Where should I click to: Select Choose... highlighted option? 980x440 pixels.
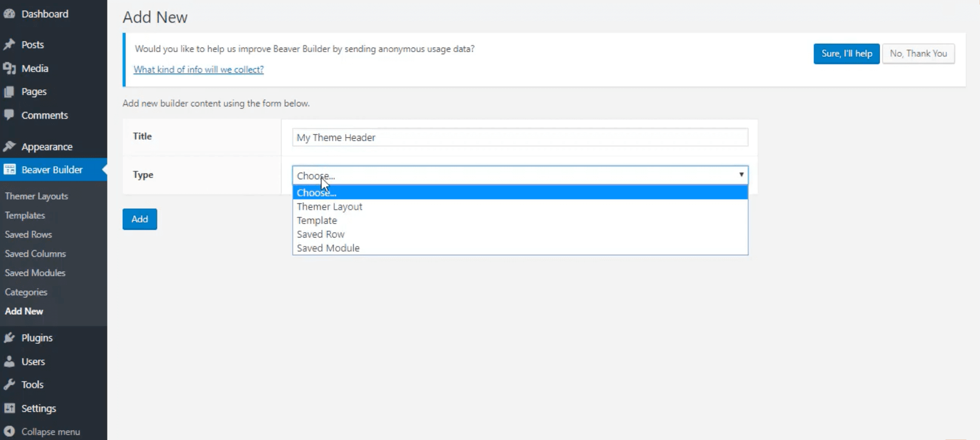(x=520, y=192)
